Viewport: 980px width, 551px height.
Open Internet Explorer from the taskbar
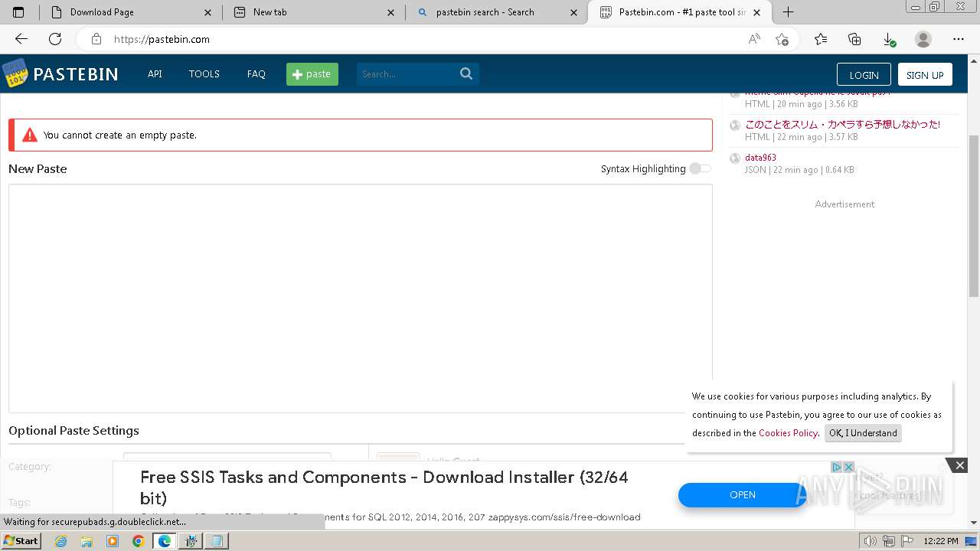(61, 541)
